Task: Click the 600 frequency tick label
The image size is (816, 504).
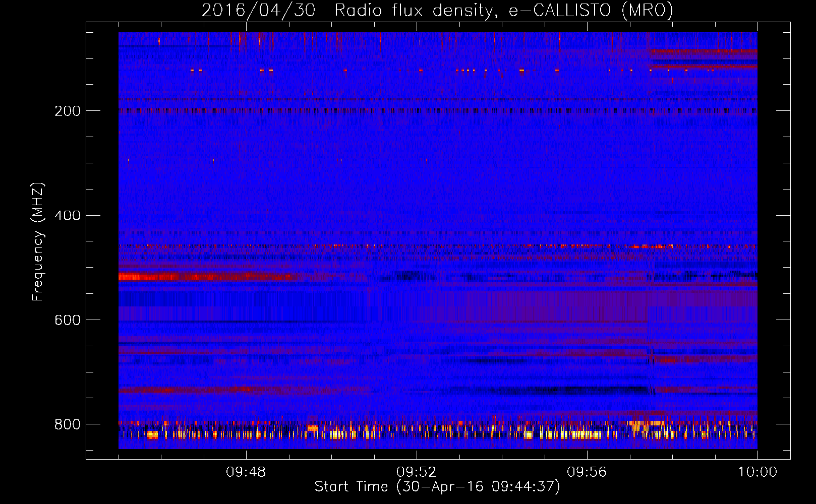Action: pos(68,321)
